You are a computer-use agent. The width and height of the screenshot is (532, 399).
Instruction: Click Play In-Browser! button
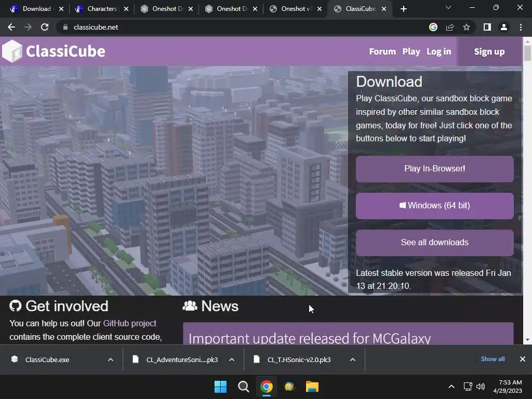click(x=435, y=169)
